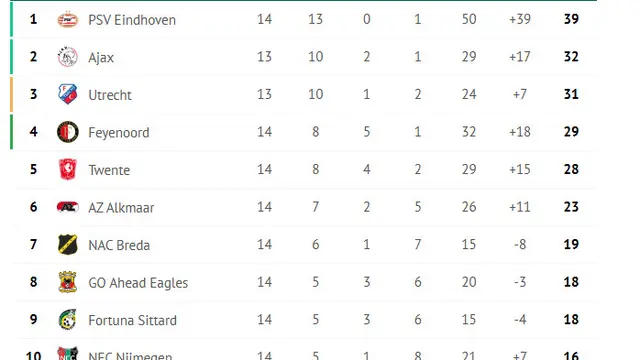The height and width of the screenshot is (360, 640).
Task: Open the AZ Alkmaar team link
Action: click(x=121, y=208)
